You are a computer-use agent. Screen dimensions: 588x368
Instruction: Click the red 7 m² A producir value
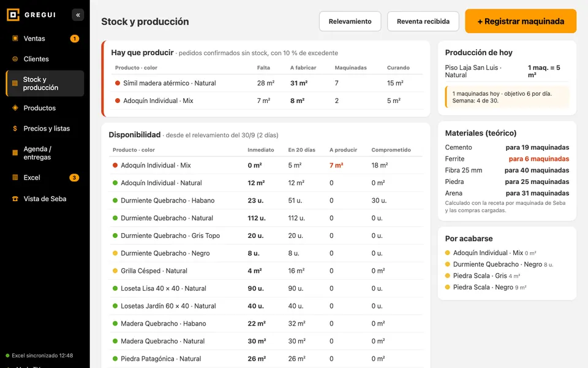coord(336,165)
